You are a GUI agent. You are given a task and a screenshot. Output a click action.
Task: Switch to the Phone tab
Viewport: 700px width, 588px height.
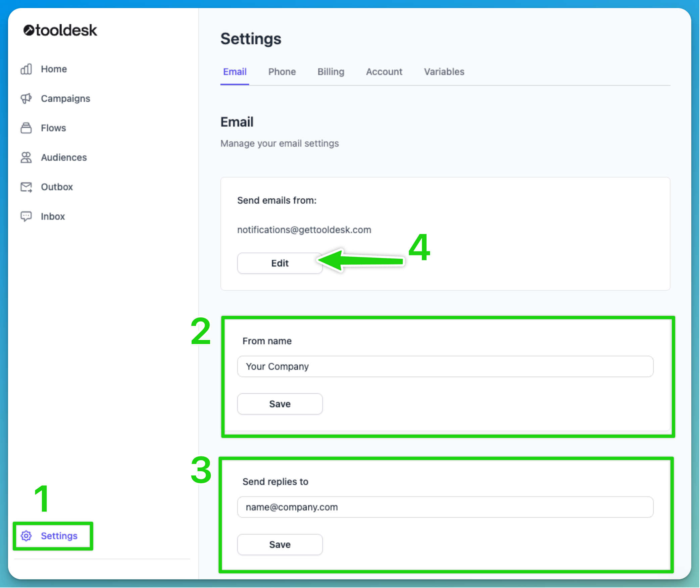282,71
